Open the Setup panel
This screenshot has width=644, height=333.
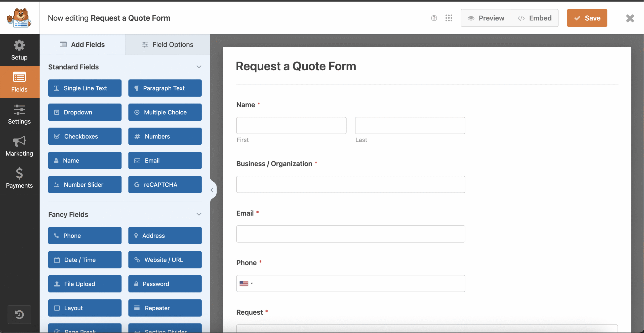[19, 50]
